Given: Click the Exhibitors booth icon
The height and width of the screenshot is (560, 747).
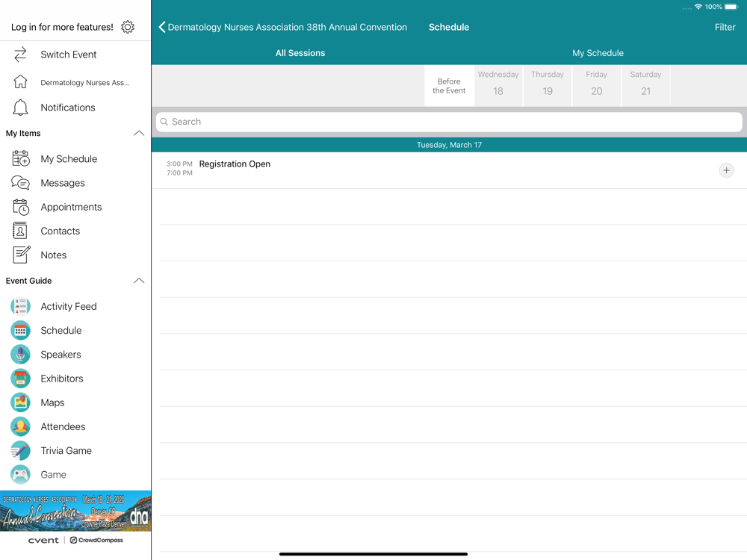Looking at the screenshot, I should point(20,379).
